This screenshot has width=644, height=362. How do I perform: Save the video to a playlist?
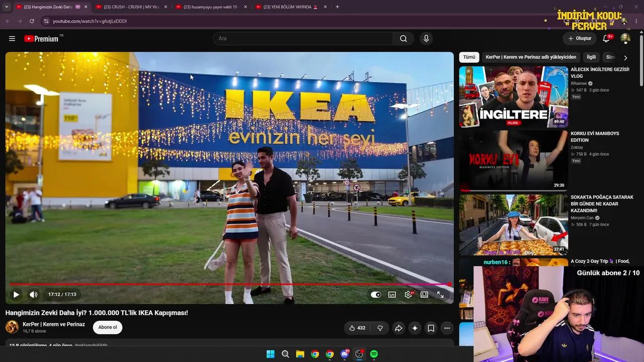431,328
